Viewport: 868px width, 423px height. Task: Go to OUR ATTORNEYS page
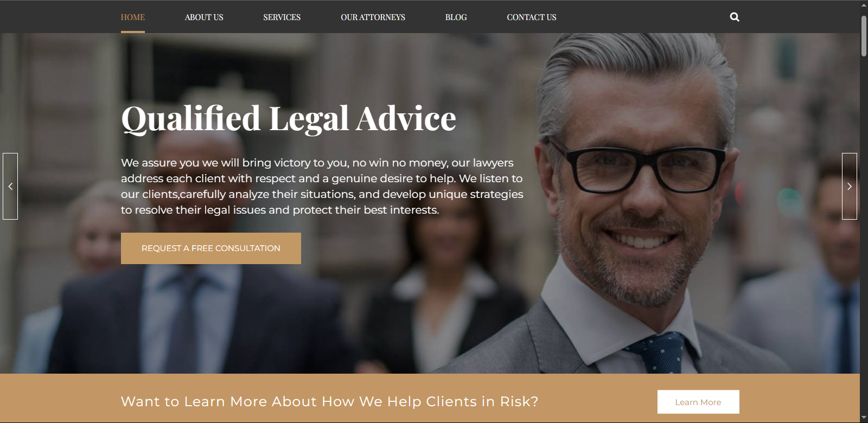tap(373, 17)
